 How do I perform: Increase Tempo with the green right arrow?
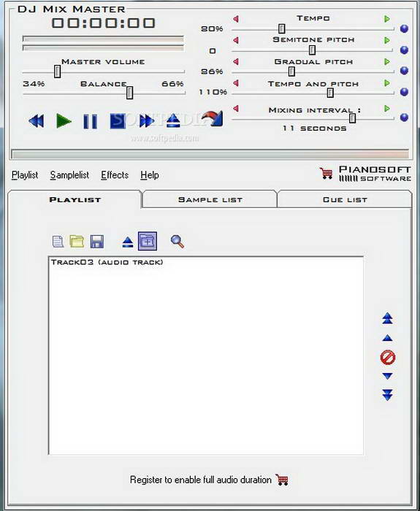(386, 19)
